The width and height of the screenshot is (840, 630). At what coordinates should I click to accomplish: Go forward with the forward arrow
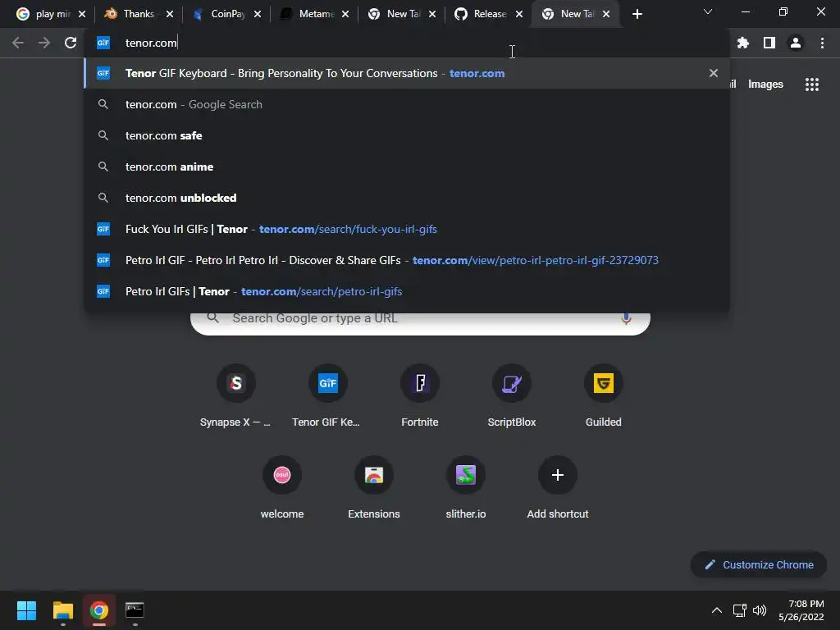pos(44,43)
